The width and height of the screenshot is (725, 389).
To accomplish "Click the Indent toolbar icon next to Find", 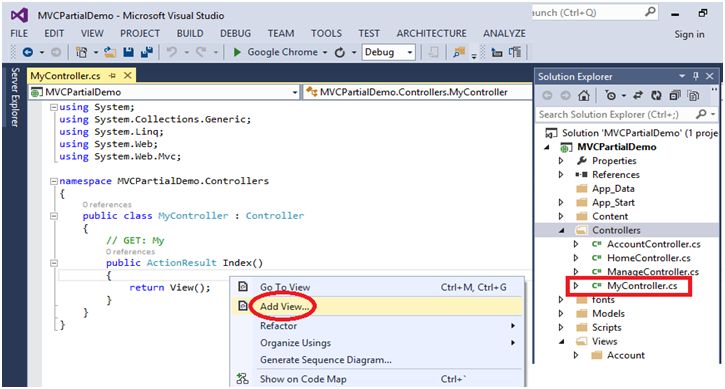I will coord(497,52).
